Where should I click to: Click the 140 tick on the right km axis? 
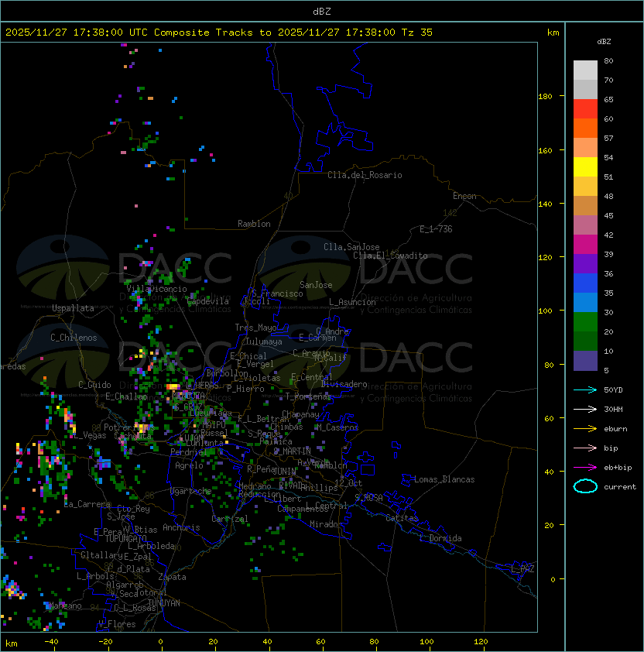[545, 204]
